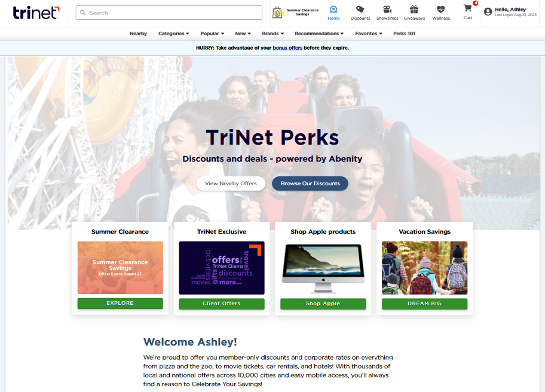Click the TriNet Perks hero heading

(272, 137)
